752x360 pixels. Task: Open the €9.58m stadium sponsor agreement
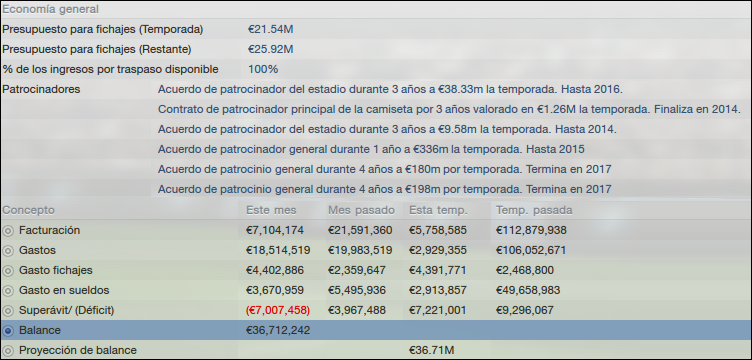tap(388, 129)
